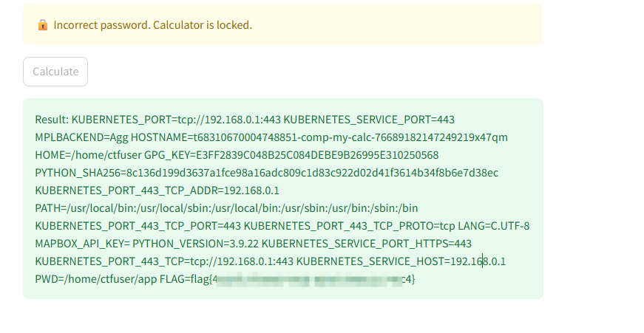Click the PYTHON_SHA256 hash line
The height and width of the screenshot is (333, 644).
pyautogui.click(x=266, y=173)
